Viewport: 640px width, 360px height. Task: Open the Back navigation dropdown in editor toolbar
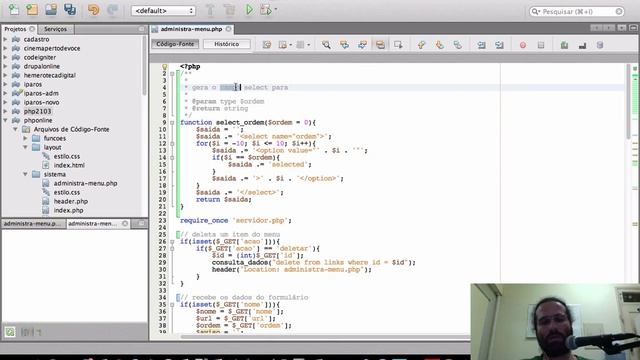click(290, 45)
